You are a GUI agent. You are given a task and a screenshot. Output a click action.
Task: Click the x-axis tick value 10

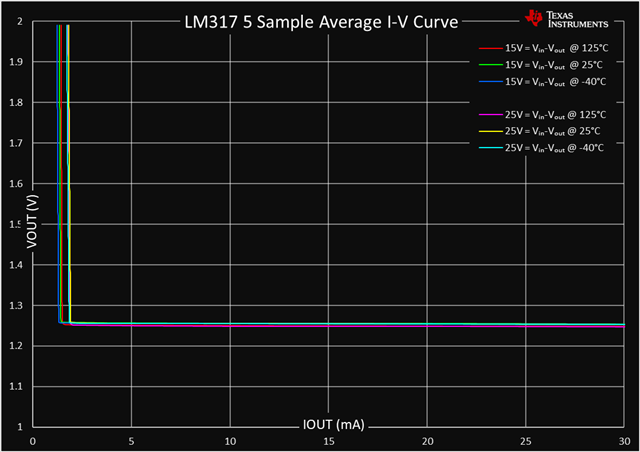click(230, 441)
